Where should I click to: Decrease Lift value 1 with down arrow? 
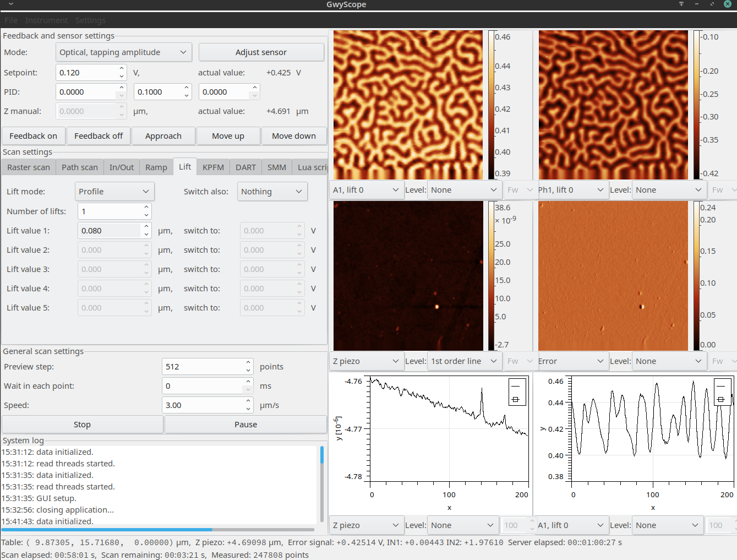[146, 234]
